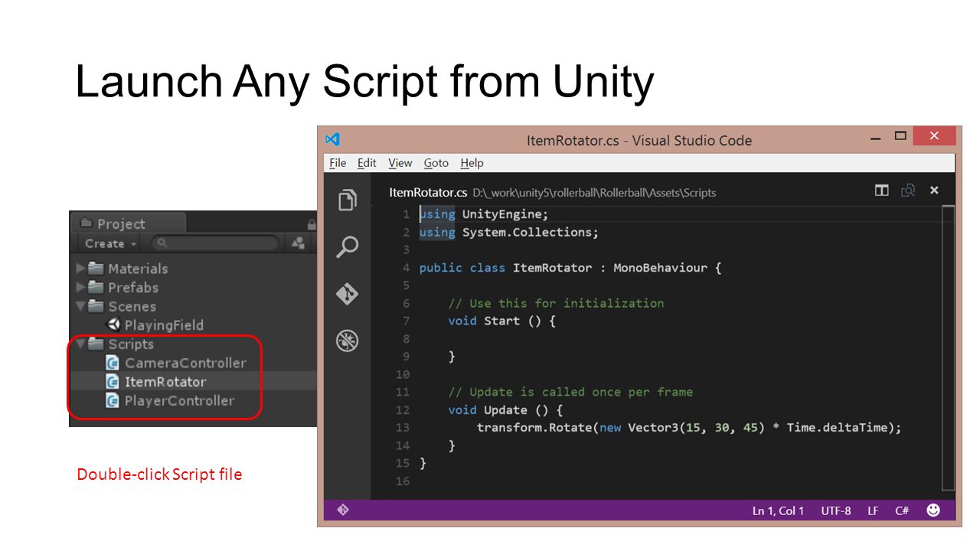Click the filter by type icon in Unity Project panel
This screenshot has width=980, height=551.
[x=297, y=243]
